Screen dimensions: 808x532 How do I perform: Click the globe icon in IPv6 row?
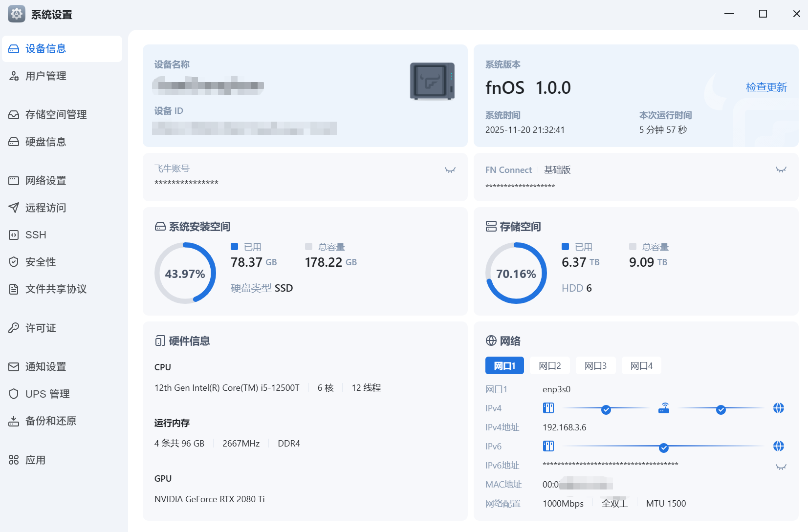tap(778, 446)
